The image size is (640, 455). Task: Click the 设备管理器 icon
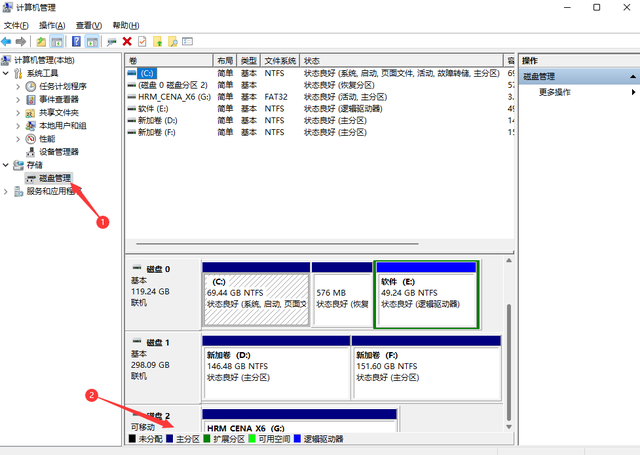click(x=31, y=152)
